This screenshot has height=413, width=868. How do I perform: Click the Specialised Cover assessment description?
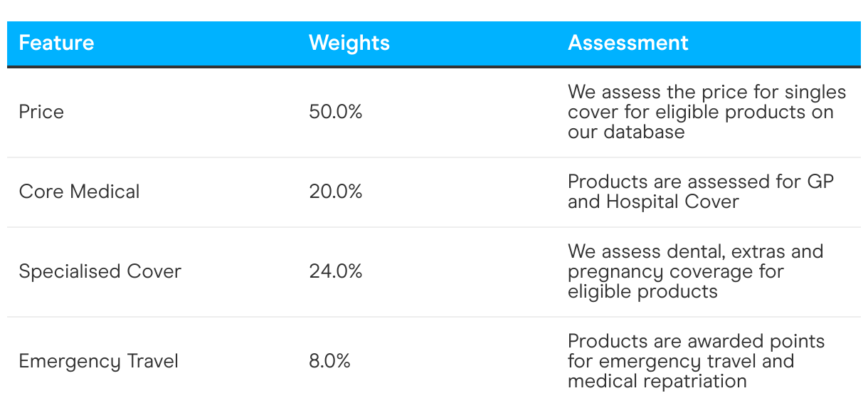pos(694,271)
